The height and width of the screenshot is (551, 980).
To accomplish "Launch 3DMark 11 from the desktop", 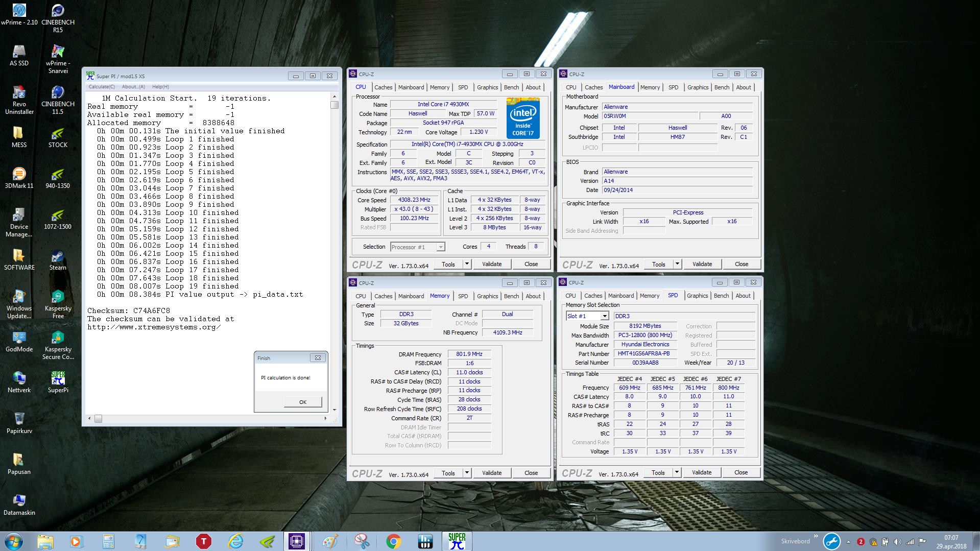I will (19, 178).
